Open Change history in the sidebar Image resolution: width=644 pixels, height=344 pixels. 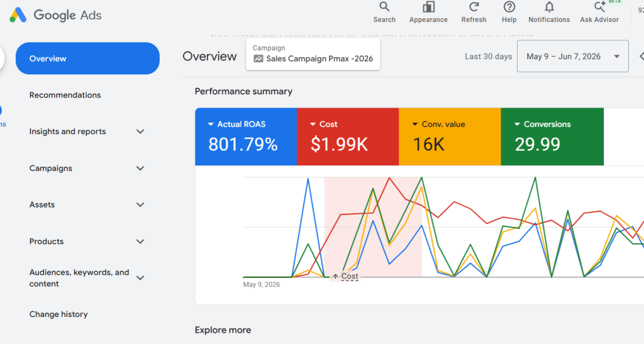pyautogui.click(x=58, y=314)
